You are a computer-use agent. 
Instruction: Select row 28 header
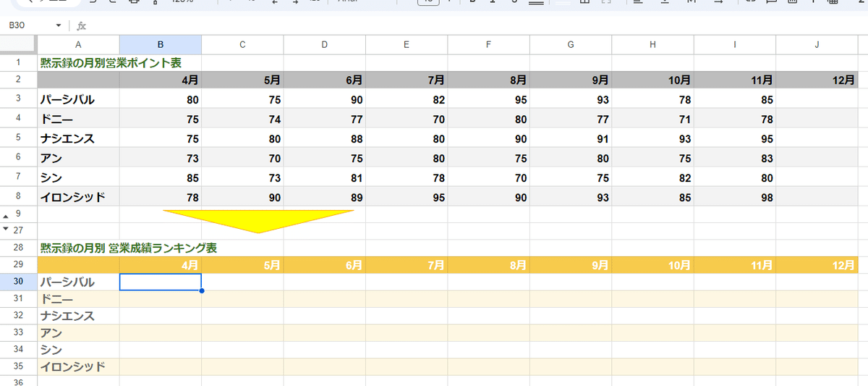(x=19, y=248)
